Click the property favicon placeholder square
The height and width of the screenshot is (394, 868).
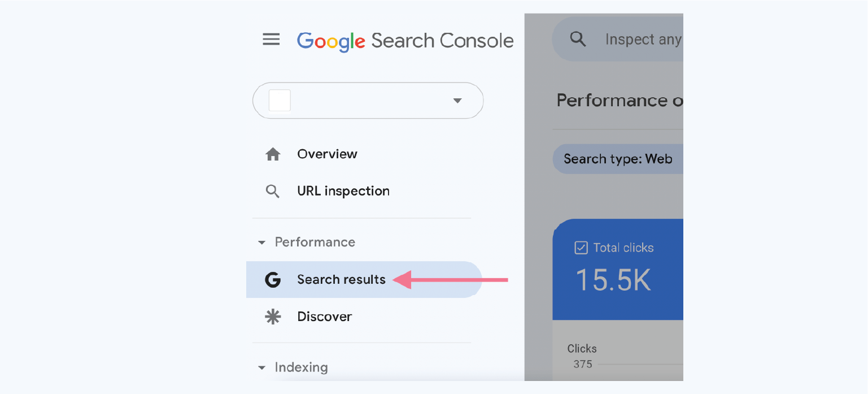(x=280, y=101)
